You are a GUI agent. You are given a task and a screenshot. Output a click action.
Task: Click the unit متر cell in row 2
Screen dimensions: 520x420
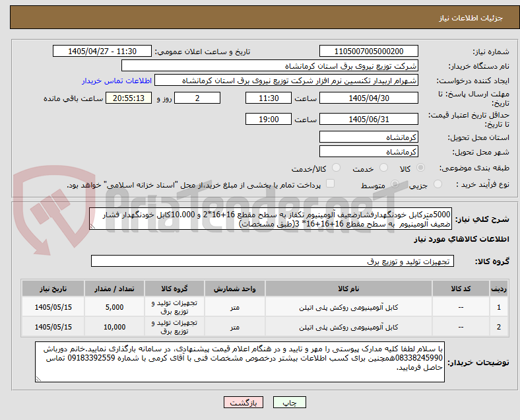[x=234, y=327]
